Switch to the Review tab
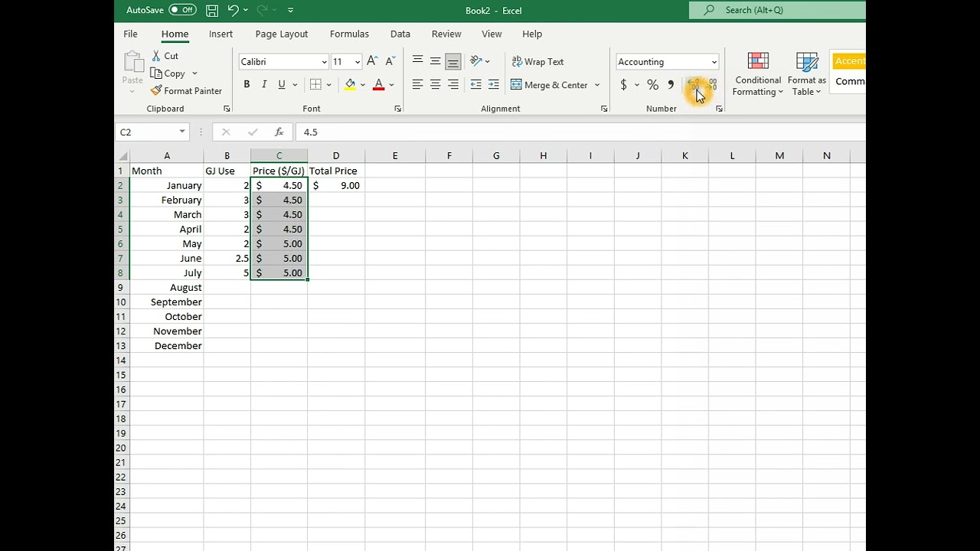This screenshot has width=980, height=551. 446,34
